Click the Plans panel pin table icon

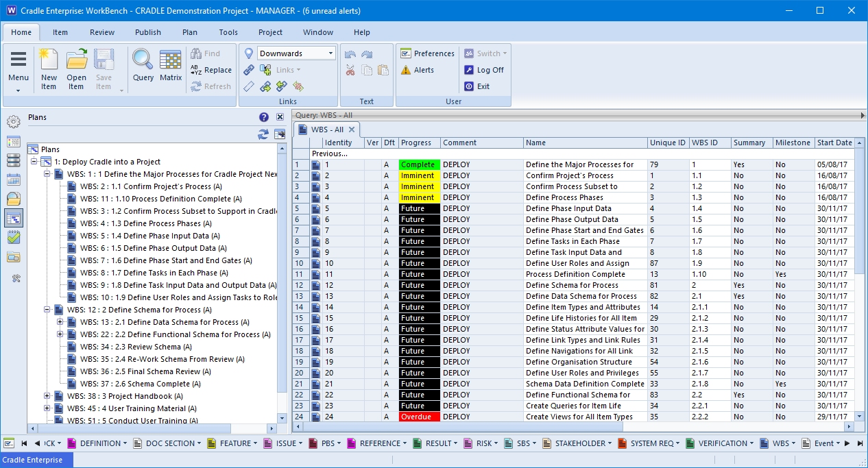coord(280,134)
